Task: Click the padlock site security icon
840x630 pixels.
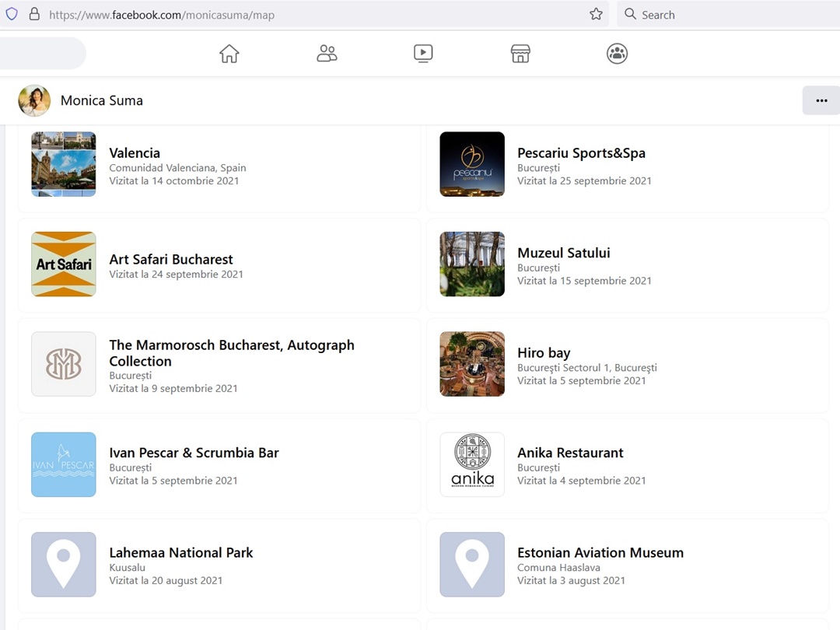Action: click(33, 14)
